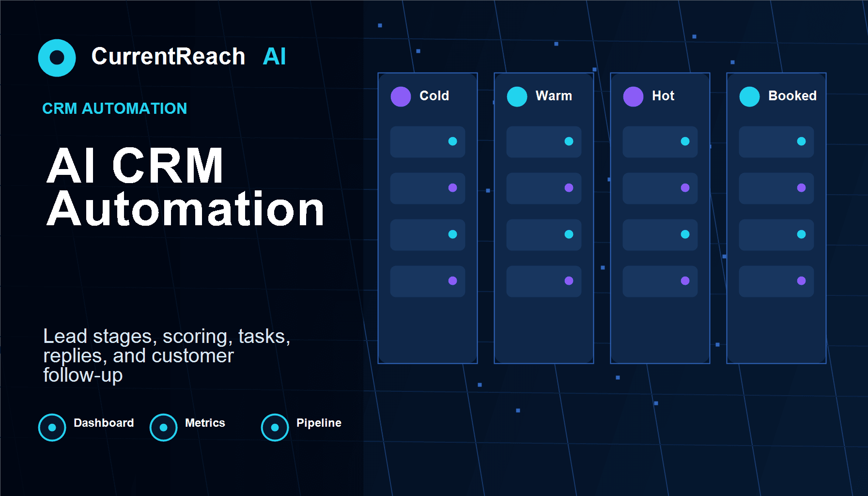Open the third card in Booked column
The width and height of the screenshot is (868, 496).
point(776,235)
